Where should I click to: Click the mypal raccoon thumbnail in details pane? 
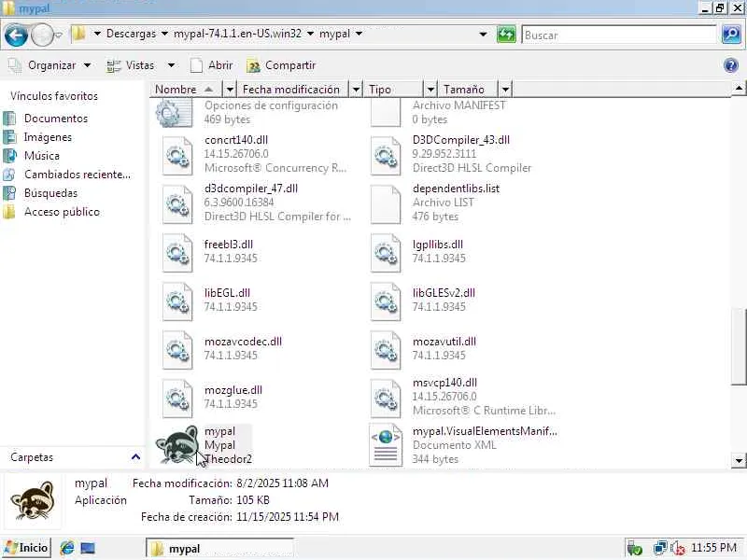coord(33,500)
